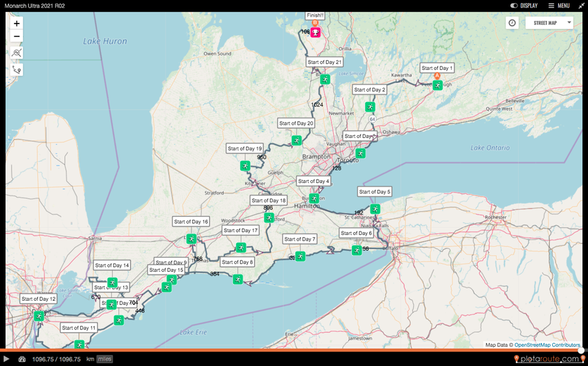588x366 pixels.
Task: Click the clock icon beside Street Map
Action: pyautogui.click(x=512, y=23)
